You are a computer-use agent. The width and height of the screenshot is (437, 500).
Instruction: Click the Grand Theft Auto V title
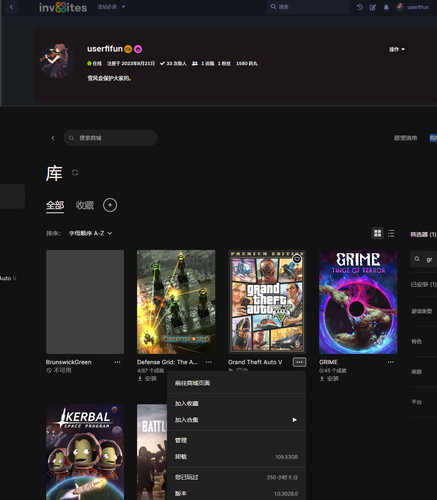pos(255,362)
